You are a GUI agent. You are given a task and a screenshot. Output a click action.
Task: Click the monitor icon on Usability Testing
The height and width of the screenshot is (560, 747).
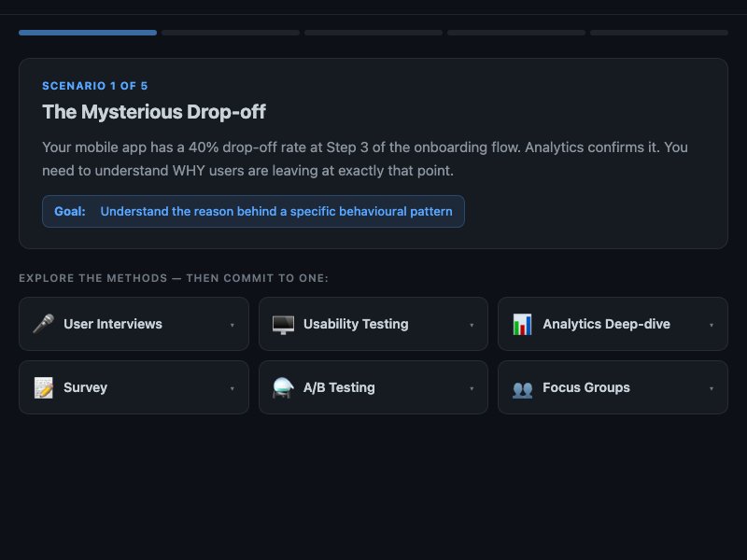[283, 324]
